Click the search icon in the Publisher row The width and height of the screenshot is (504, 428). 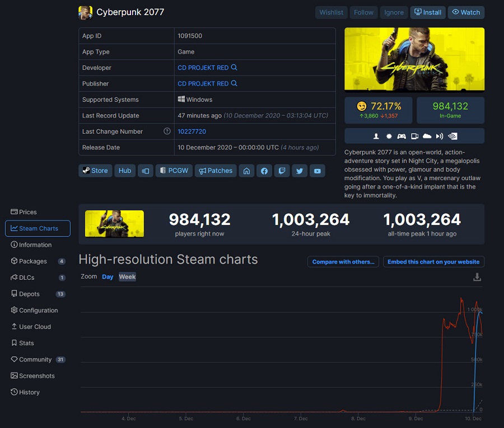(234, 83)
